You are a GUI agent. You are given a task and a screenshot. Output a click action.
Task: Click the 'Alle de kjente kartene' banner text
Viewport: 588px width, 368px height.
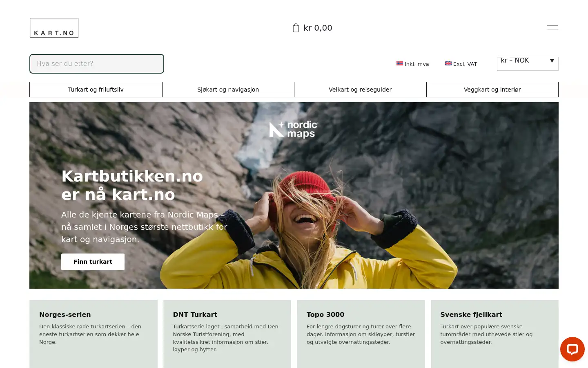pos(144,227)
